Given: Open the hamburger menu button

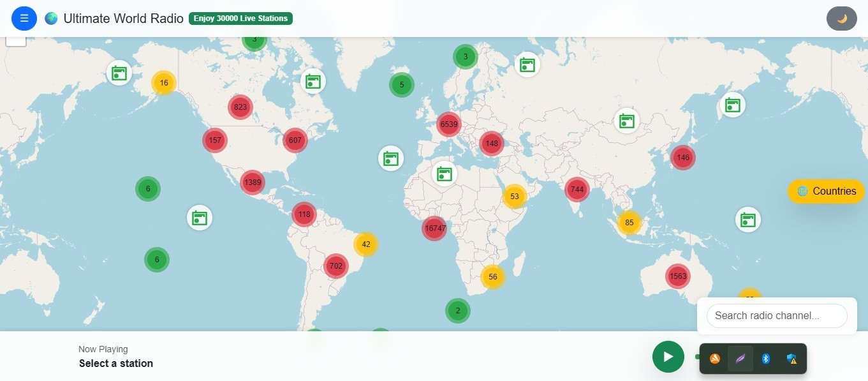Looking at the screenshot, I should [x=24, y=18].
